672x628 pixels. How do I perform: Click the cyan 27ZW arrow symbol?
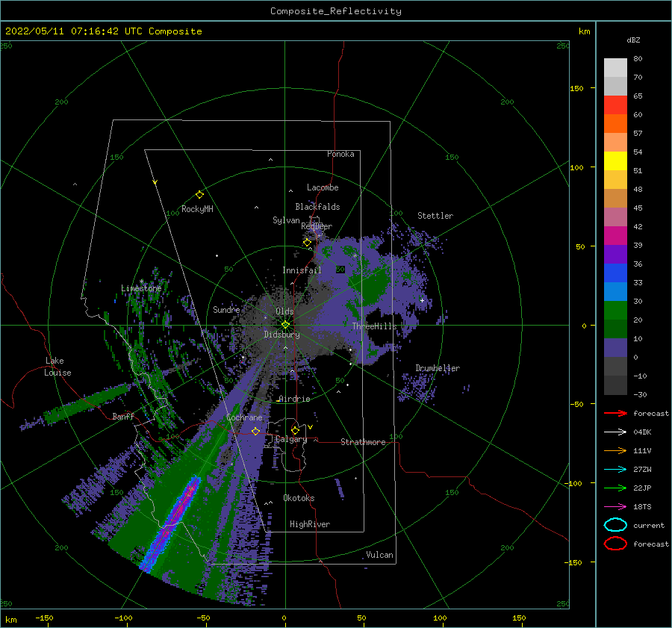[615, 470]
